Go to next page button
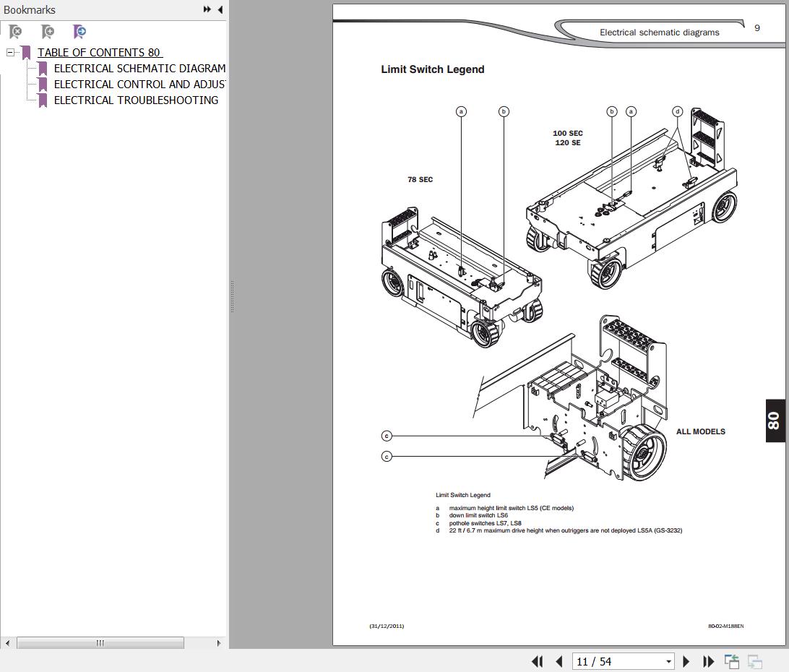This screenshot has height=672, width=789. (x=686, y=661)
